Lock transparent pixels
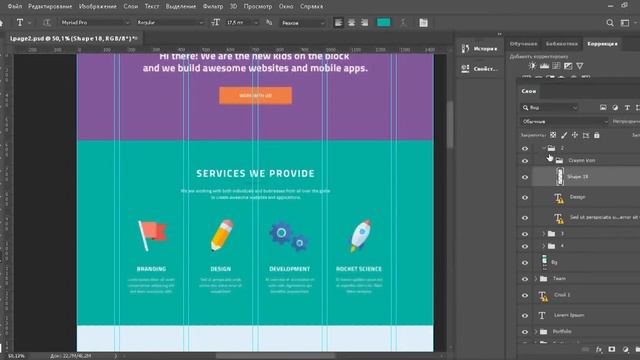The image size is (640, 360). click(553, 135)
